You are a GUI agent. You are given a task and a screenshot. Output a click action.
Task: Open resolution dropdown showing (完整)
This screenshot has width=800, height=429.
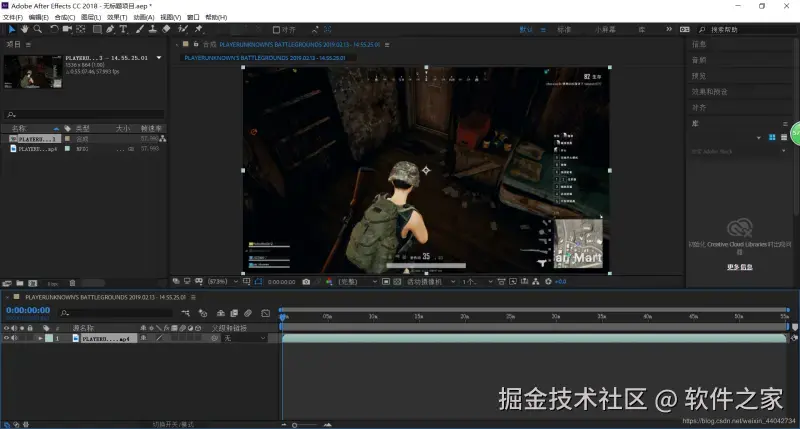(357, 282)
